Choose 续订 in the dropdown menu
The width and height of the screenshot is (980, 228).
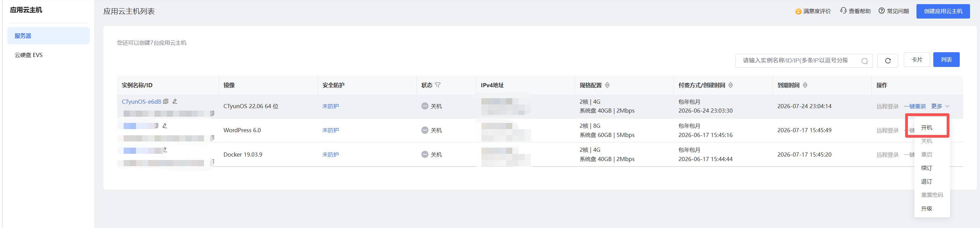point(927,168)
